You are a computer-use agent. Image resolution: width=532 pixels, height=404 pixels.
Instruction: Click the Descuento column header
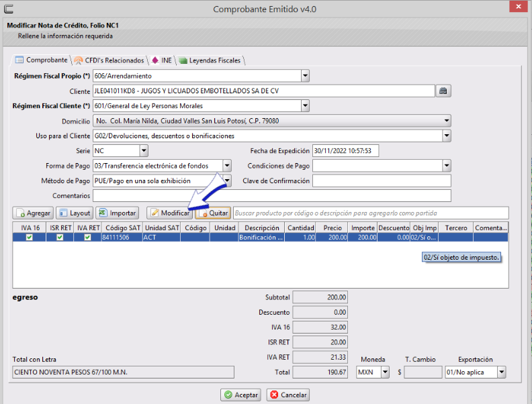[x=394, y=228]
